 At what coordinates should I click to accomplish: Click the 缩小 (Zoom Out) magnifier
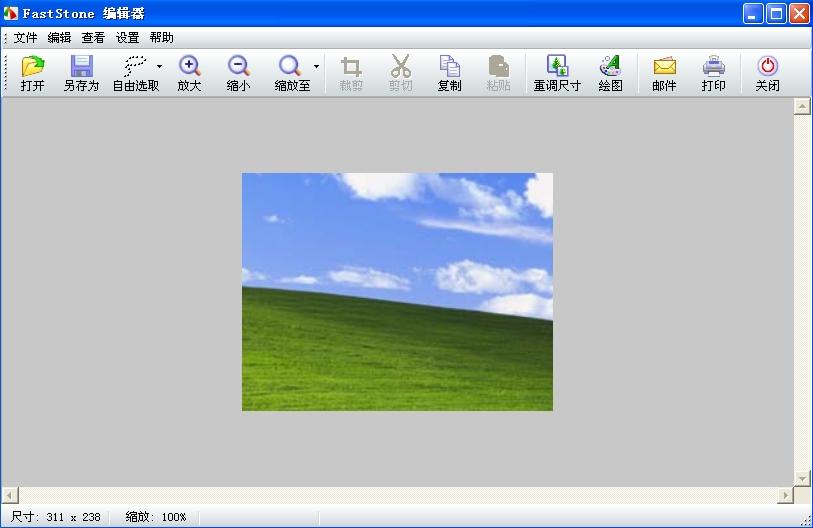238,73
